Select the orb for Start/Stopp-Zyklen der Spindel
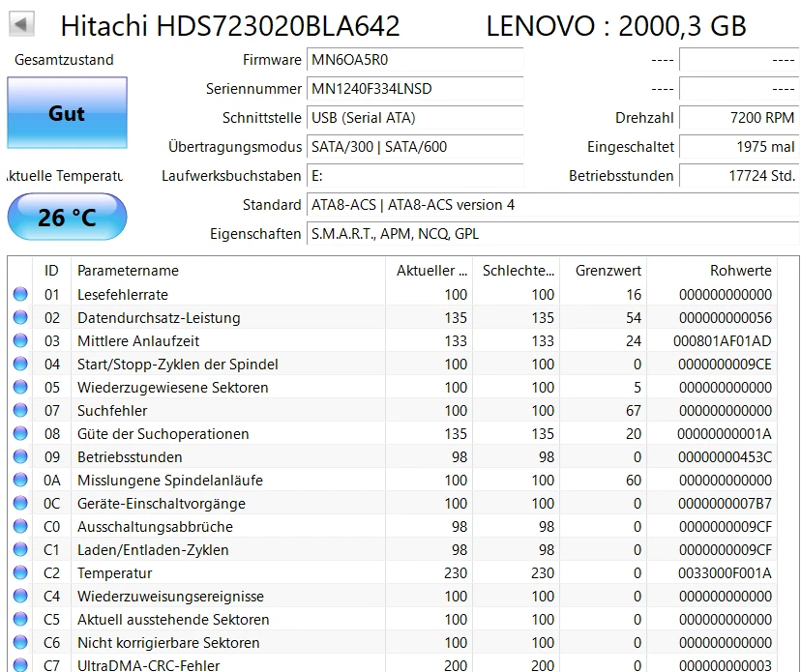 (22, 364)
